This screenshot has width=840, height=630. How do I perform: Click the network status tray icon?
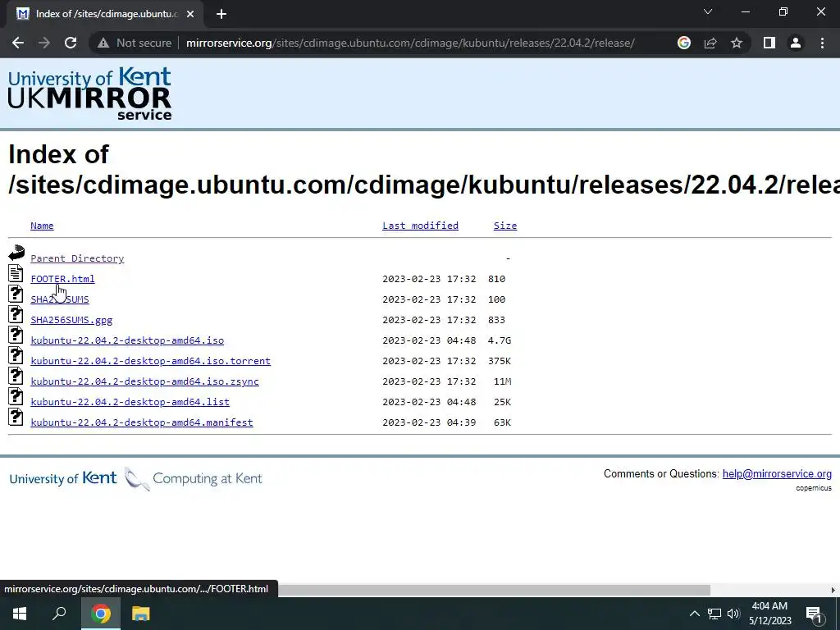tap(714, 614)
